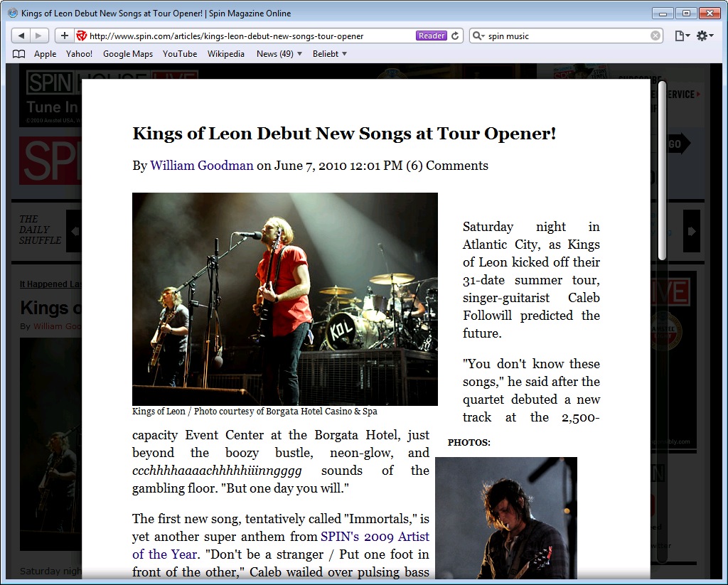The image size is (728, 585).
Task: Open the YouTube bookmark
Action: tap(180, 53)
